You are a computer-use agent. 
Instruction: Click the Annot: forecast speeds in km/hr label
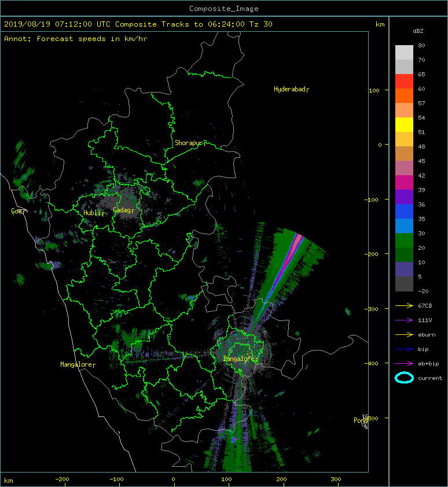point(76,39)
